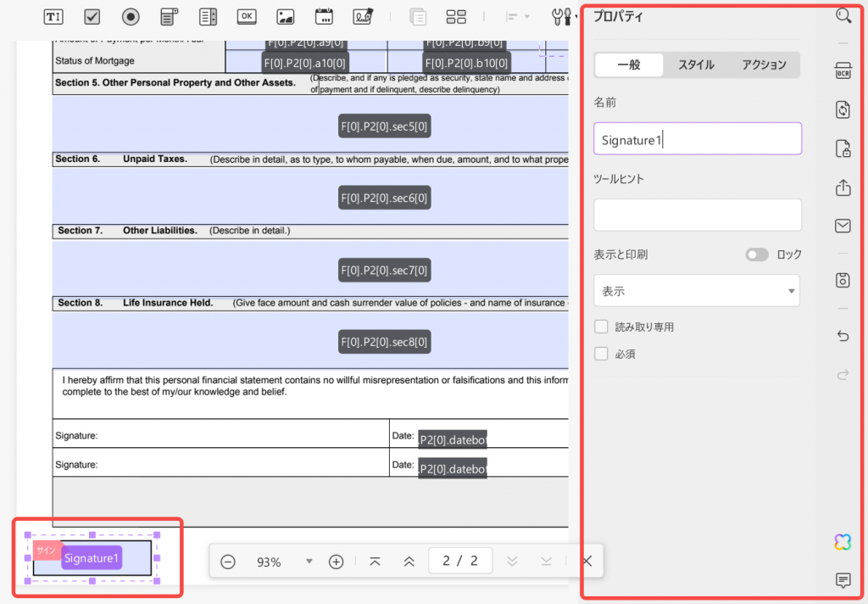
Task: Add an Image field to the form
Action: tap(284, 16)
